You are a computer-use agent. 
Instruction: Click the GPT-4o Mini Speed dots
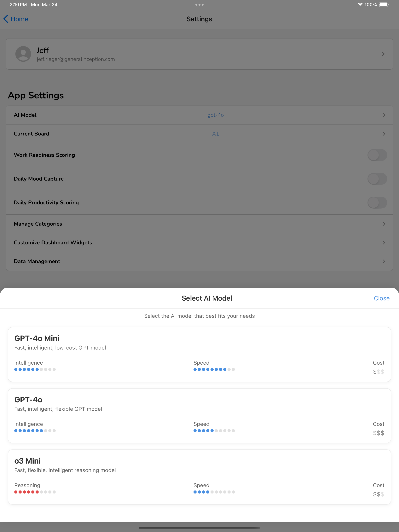tap(214, 369)
